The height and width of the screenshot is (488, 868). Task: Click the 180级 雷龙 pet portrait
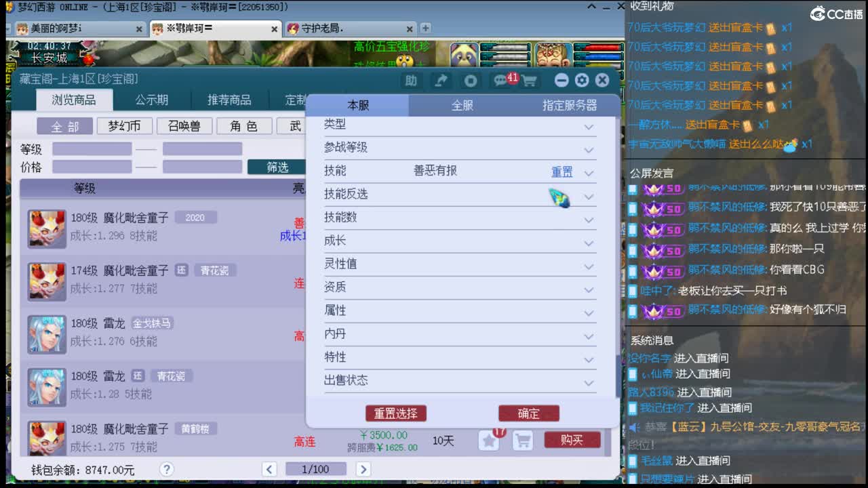click(46, 334)
